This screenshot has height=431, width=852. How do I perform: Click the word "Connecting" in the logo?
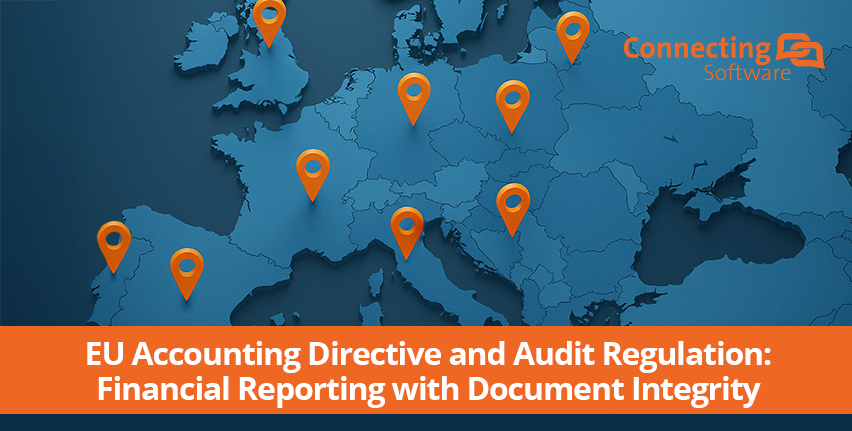pyautogui.click(x=697, y=50)
